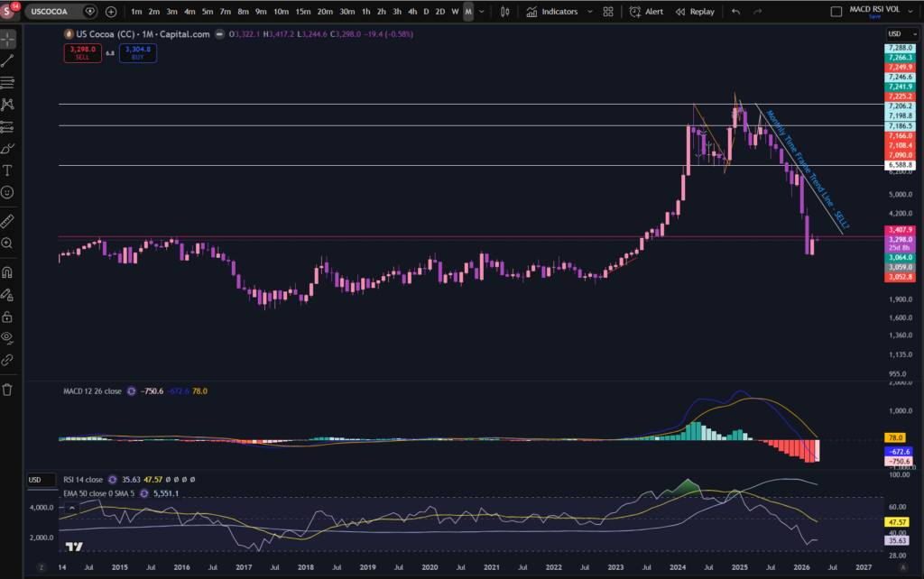Click the link icon in the left toolbar

click(x=7, y=360)
